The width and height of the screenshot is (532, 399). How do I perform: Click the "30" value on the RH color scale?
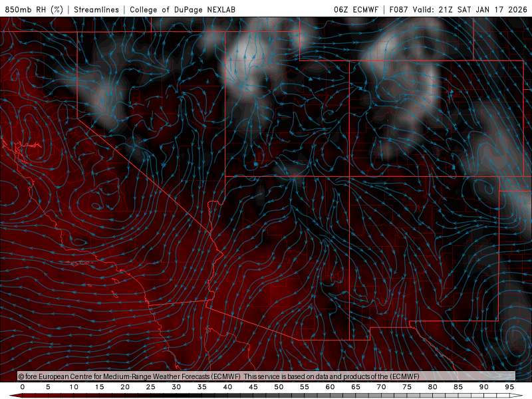[176, 387]
